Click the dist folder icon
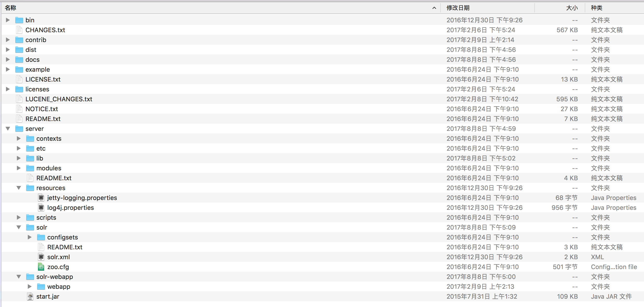The image size is (644, 307). (19, 50)
